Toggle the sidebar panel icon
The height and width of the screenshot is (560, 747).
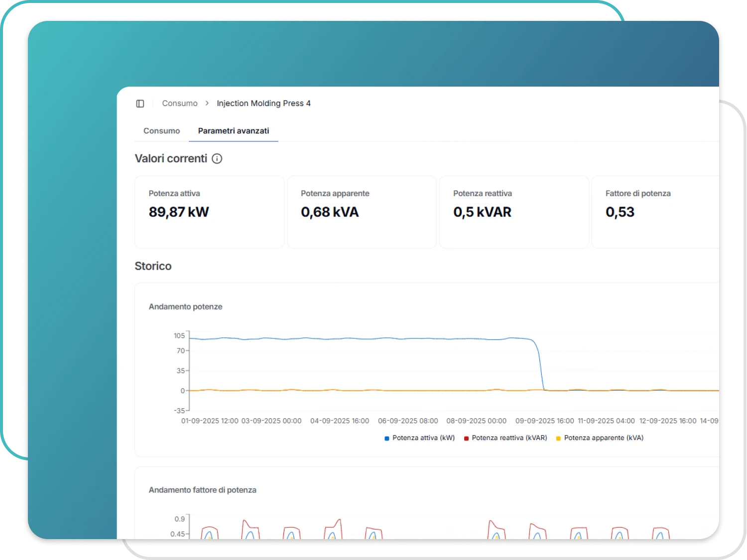(140, 104)
